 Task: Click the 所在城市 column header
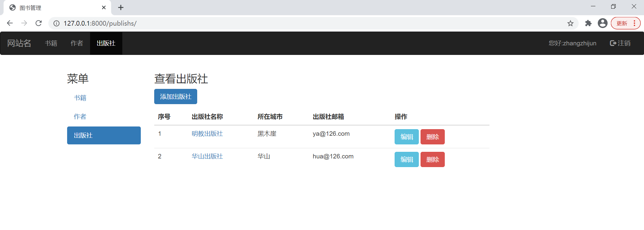click(x=270, y=117)
